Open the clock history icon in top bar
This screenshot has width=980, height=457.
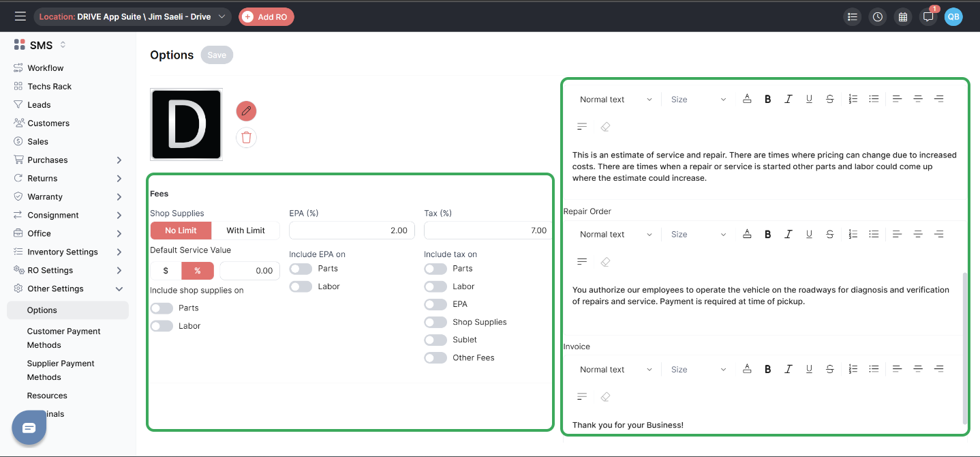[878, 17]
